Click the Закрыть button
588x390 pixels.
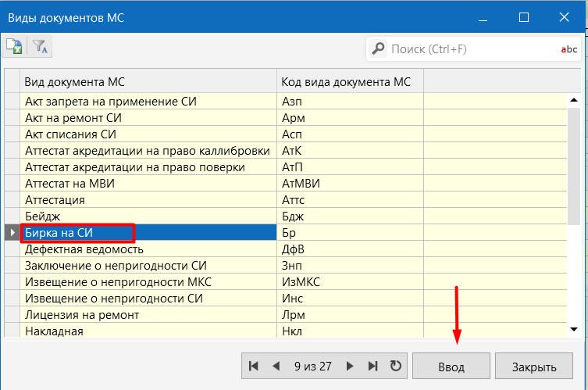point(534,366)
